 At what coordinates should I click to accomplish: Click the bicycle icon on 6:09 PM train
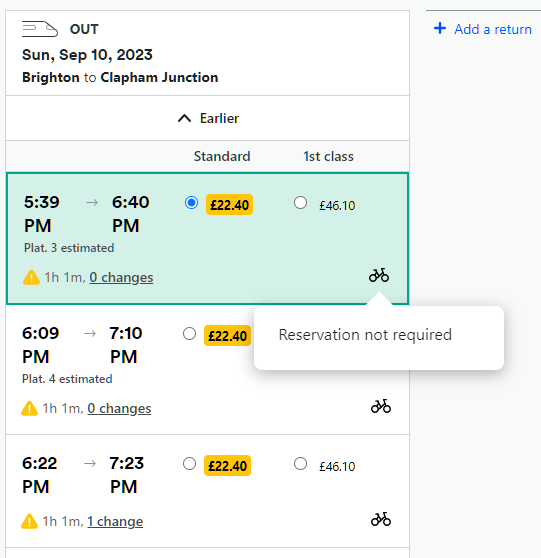point(381,406)
